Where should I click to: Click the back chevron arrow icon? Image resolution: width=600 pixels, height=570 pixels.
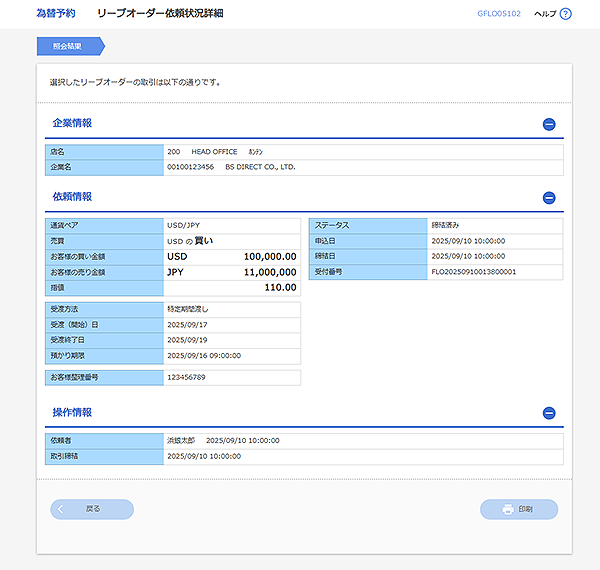[60, 509]
